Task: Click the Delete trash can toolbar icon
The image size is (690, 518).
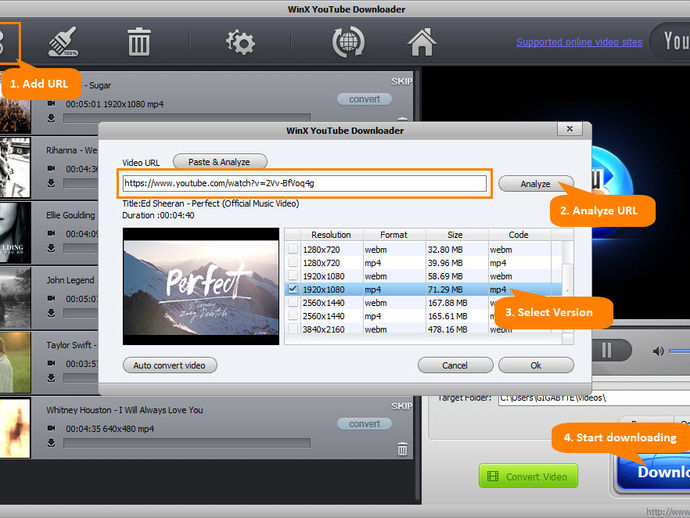Action: click(x=139, y=42)
